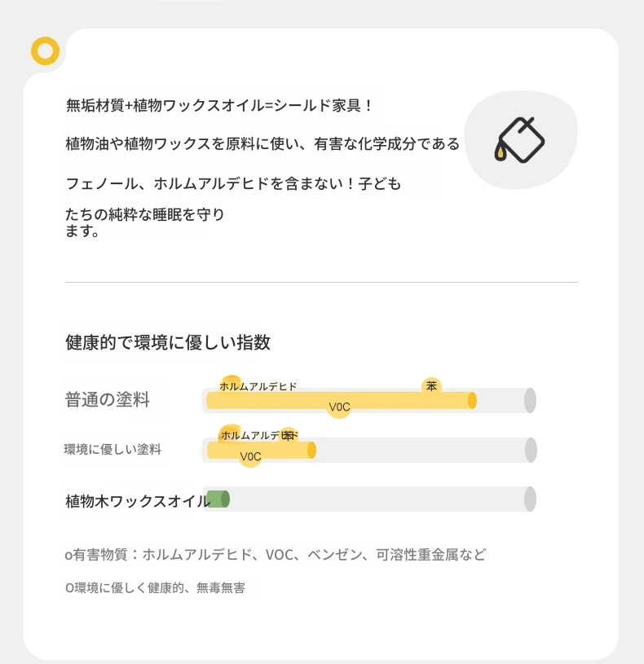Click the heading 健康的で環境に優しい指数

tap(168, 342)
